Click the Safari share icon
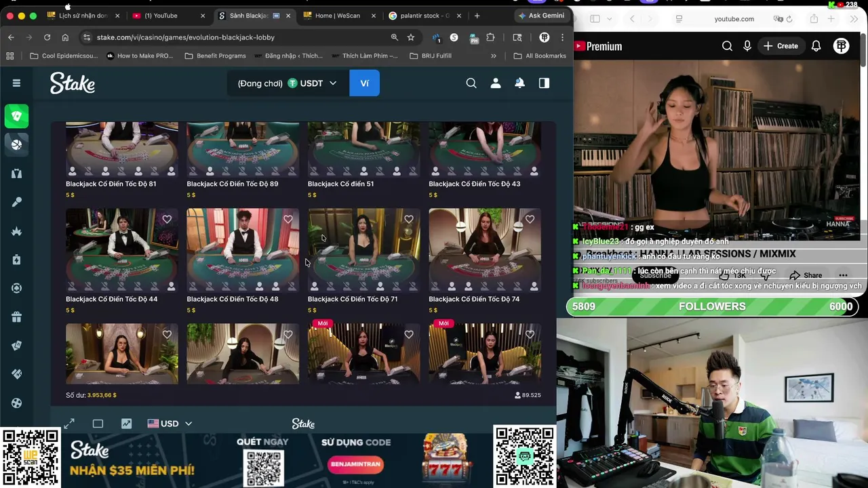This screenshot has width=868, height=488. coord(814,19)
